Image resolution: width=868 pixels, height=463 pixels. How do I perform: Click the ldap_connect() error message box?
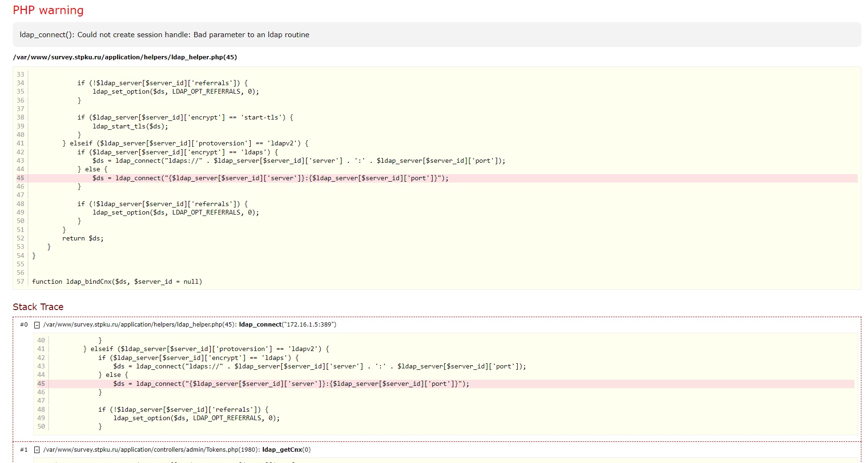point(165,35)
